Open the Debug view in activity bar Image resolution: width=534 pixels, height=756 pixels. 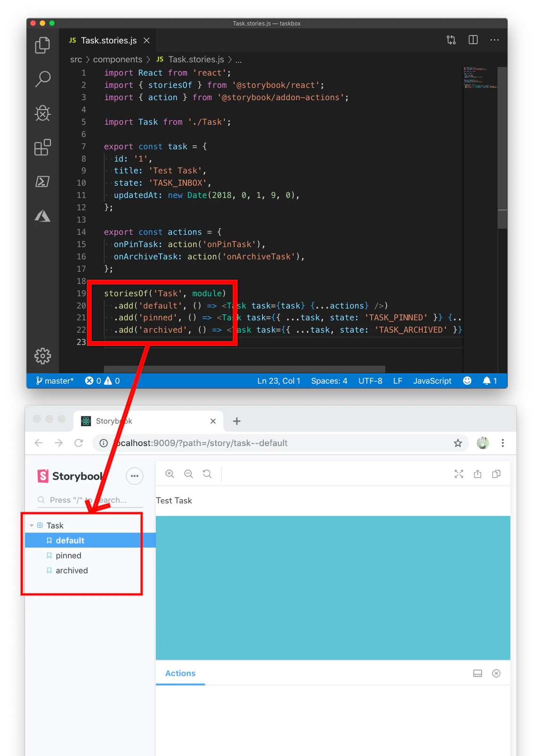point(42,113)
